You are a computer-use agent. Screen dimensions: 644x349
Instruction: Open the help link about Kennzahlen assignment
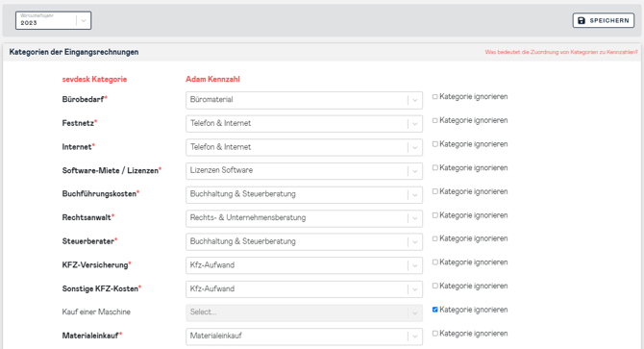point(561,52)
